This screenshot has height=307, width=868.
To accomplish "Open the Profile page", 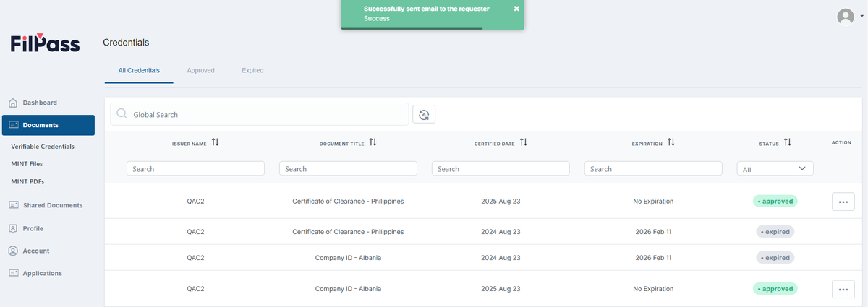I will click(x=33, y=228).
